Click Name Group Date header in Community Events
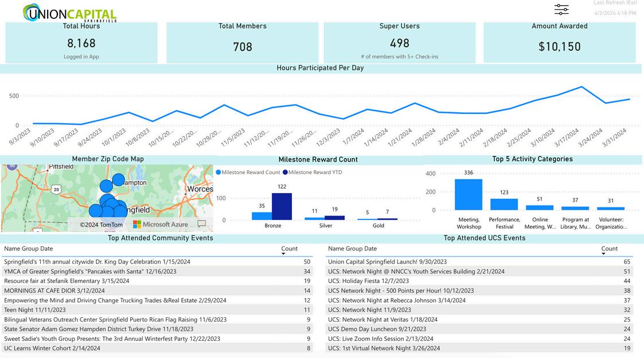This screenshot has height=358, width=644. (28, 249)
